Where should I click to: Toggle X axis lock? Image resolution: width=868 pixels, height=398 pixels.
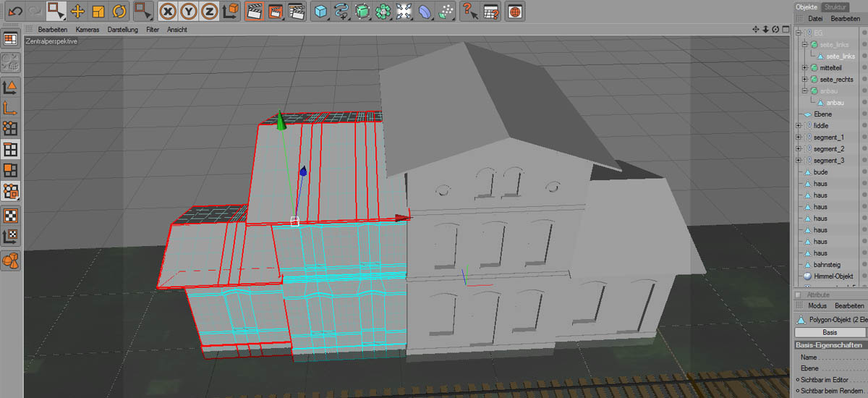pos(168,11)
